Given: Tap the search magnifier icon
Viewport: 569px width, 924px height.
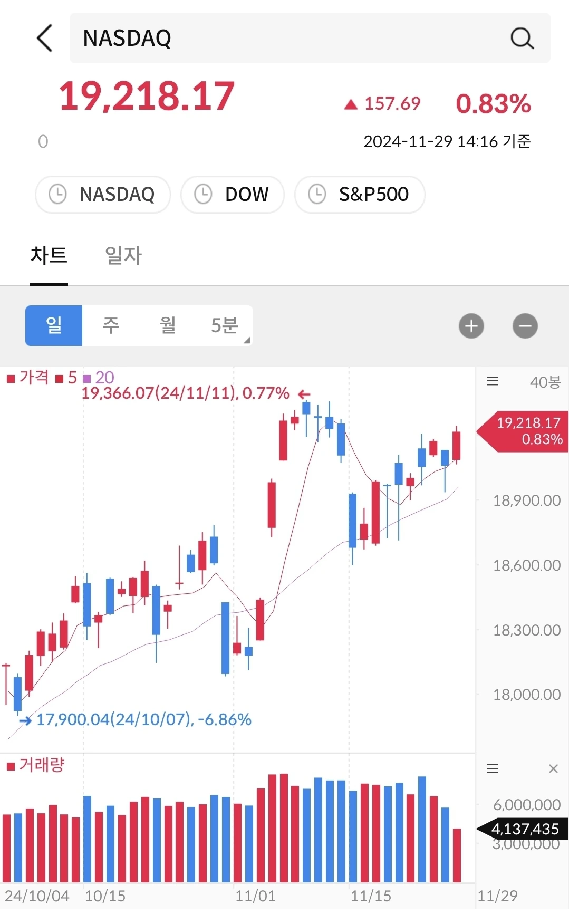Looking at the screenshot, I should tap(522, 38).
